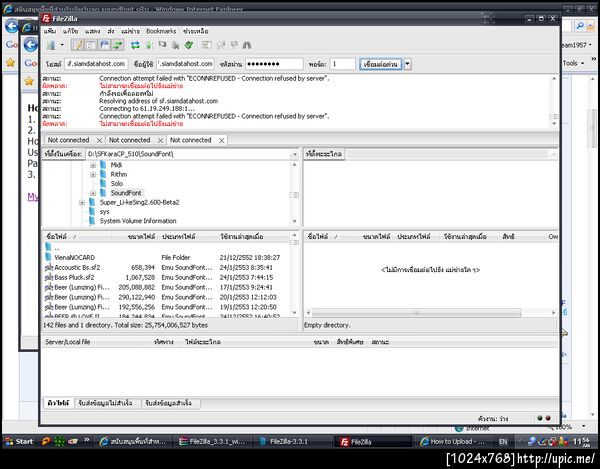Screen dimensions: 600x469
Task: Select the Bass Pluck.sf2 file
Action: pyautogui.click(x=166, y=277)
